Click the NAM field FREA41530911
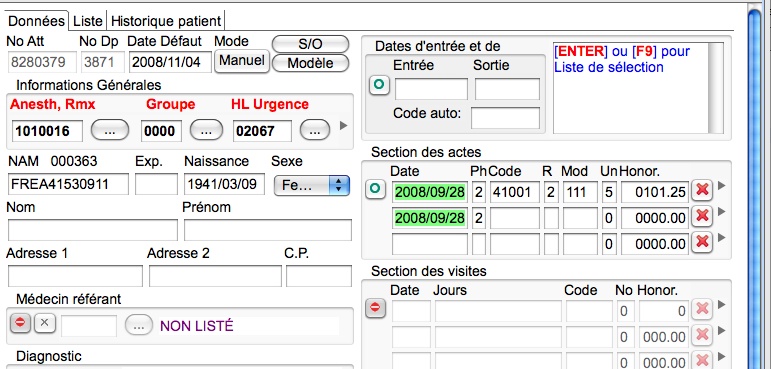This screenshot has height=369, width=771. (68, 184)
